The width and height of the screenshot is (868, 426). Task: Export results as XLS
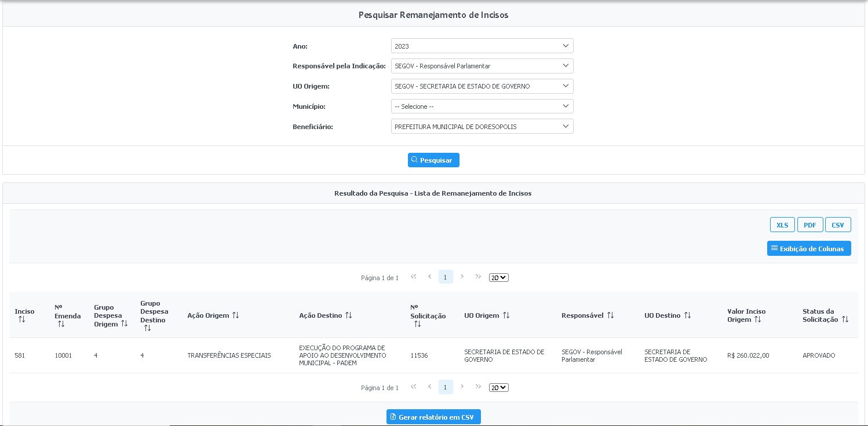(x=782, y=225)
